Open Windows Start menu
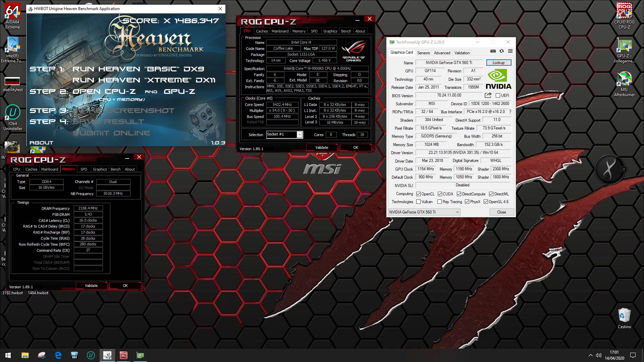The height and width of the screenshot is (362, 644). (x=8, y=355)
